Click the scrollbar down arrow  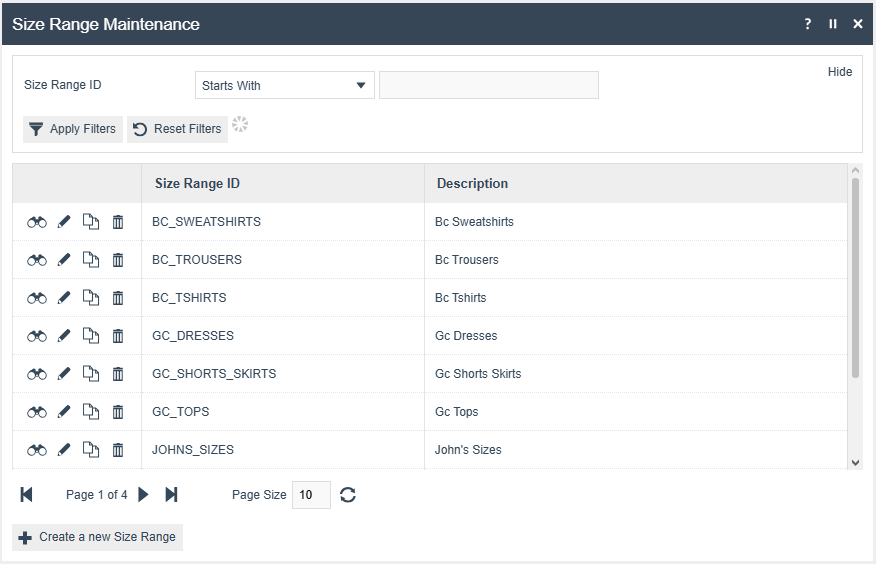point(855,462)
